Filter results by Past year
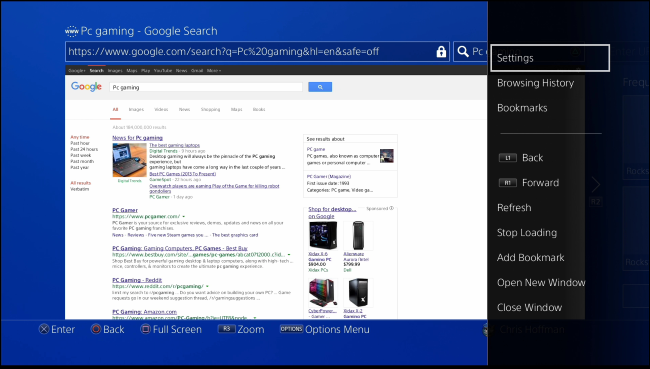Image resolution: width=650 pixels, height=369 pixels. pos(80,168)
